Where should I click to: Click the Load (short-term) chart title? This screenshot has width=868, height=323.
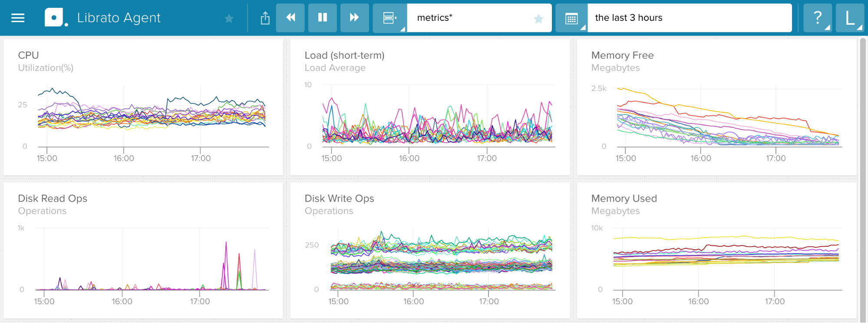[344, 55]
